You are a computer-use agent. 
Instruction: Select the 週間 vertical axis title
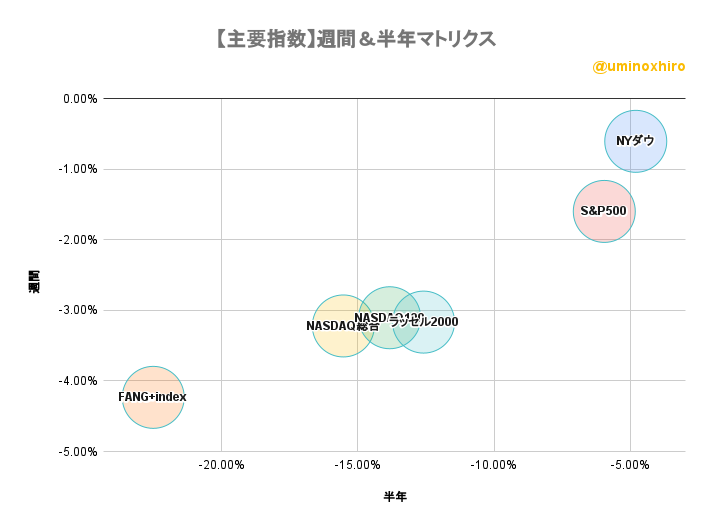pyautogui.click(x=34, y=282)
